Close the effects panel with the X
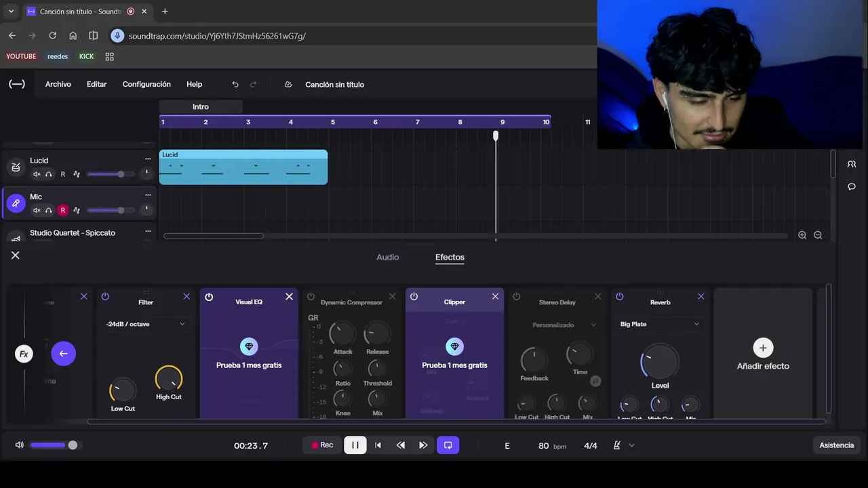 pyautogui.click(x=16, y=255)
